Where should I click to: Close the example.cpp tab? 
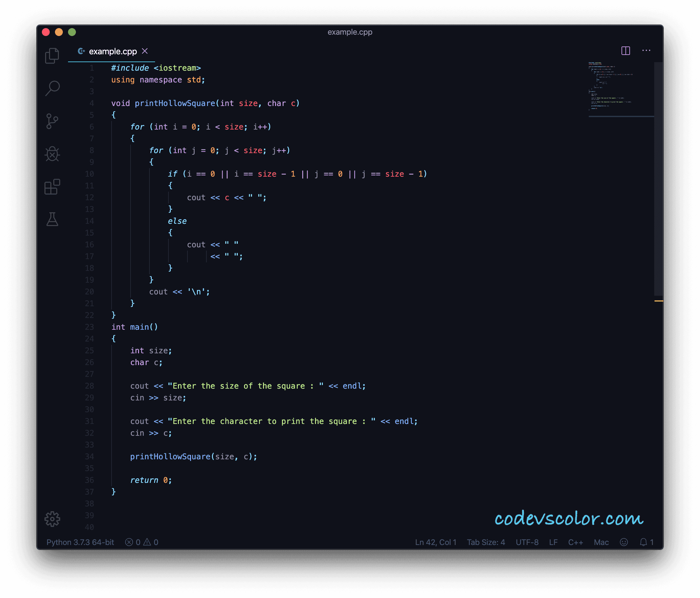coord(145,51)
